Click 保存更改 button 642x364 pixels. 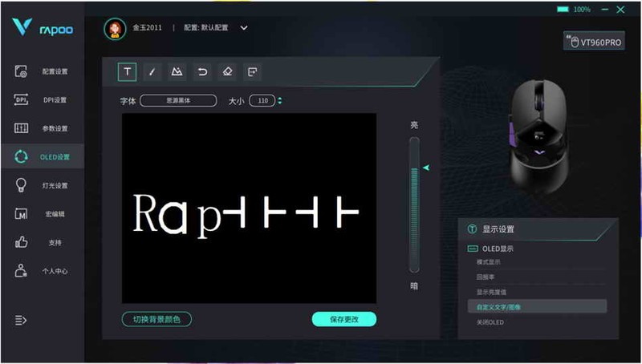[344, 319]
